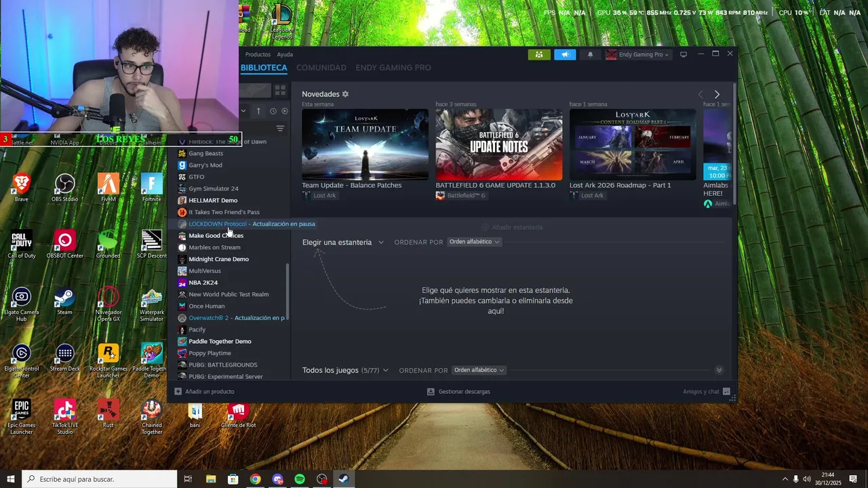Open Chrome from the taskbar

click(255, 479)
